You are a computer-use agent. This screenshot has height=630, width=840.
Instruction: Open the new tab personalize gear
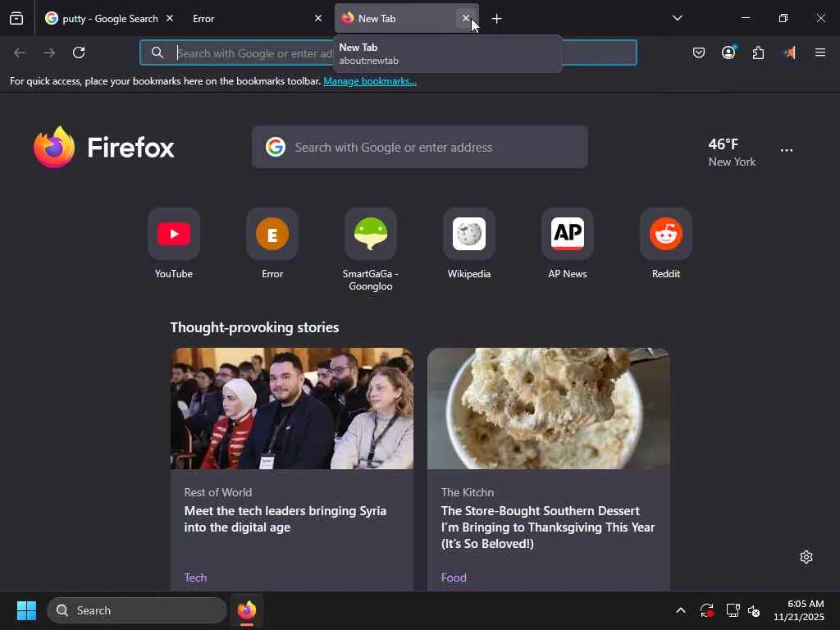806,557
